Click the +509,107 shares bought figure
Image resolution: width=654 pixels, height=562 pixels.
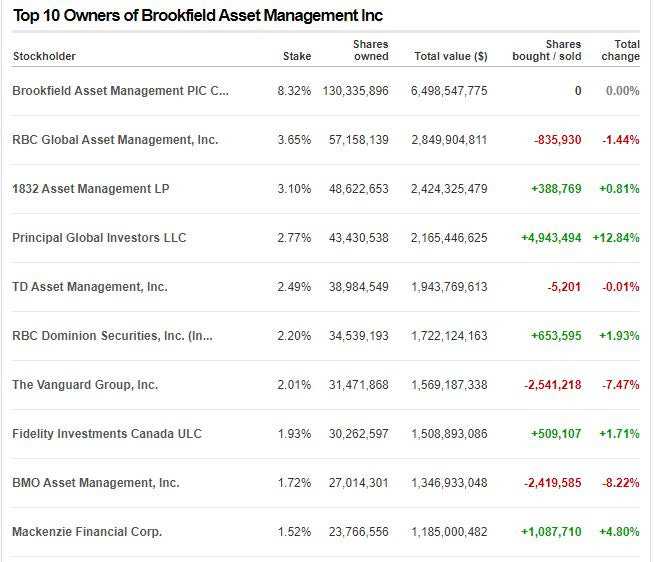[556, 434]
